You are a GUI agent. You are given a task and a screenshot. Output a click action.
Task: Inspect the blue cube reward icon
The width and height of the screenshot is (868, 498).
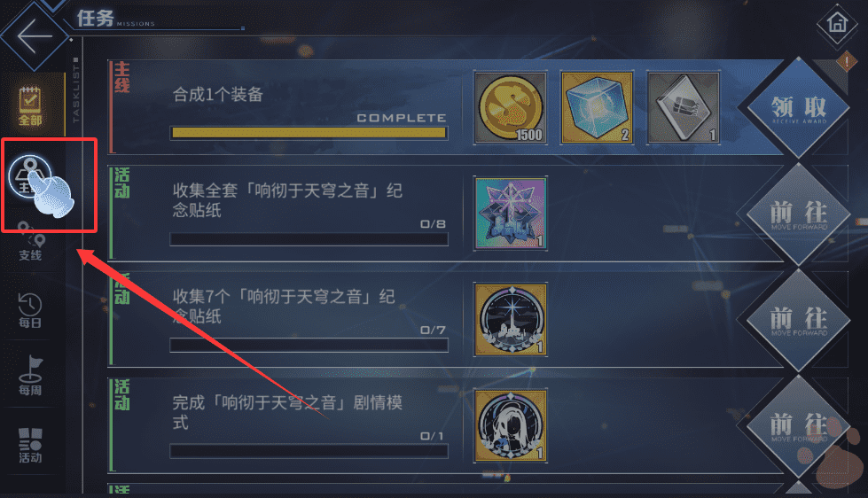pyautogui.click(x=597, y=108)
